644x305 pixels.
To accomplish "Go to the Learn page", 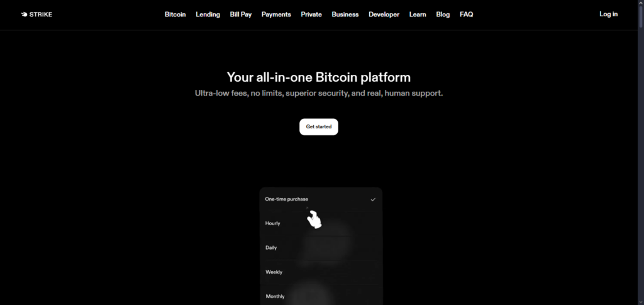I will click(x=418, y=14).
